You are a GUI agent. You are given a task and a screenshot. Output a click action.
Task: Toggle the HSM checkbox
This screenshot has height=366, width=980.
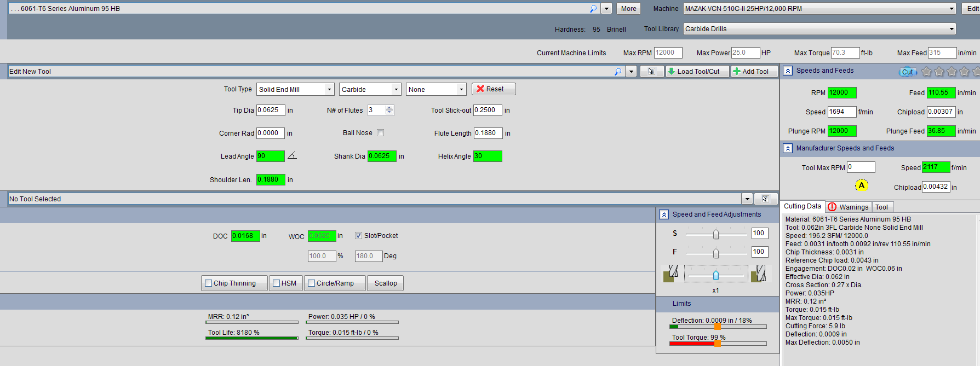coord(277,283)
